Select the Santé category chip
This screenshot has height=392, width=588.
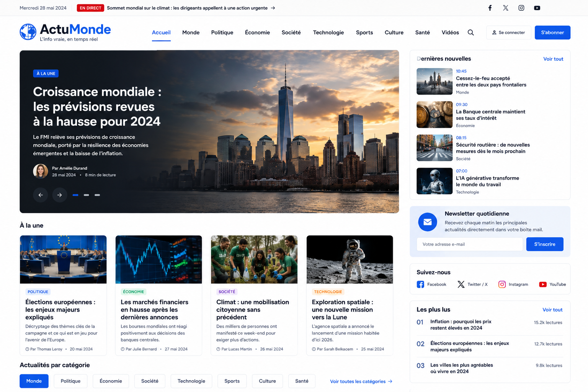[x=302, y=381]
